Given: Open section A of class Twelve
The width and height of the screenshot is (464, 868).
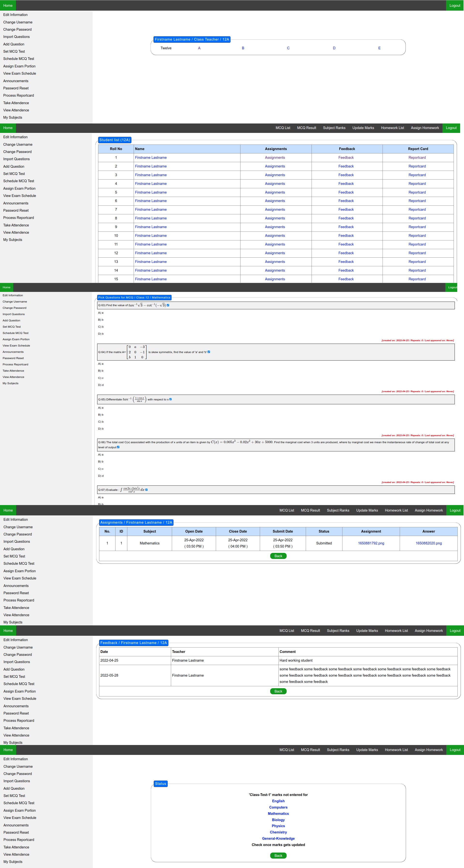Looking at the screenshot, I should pos(199,48).
